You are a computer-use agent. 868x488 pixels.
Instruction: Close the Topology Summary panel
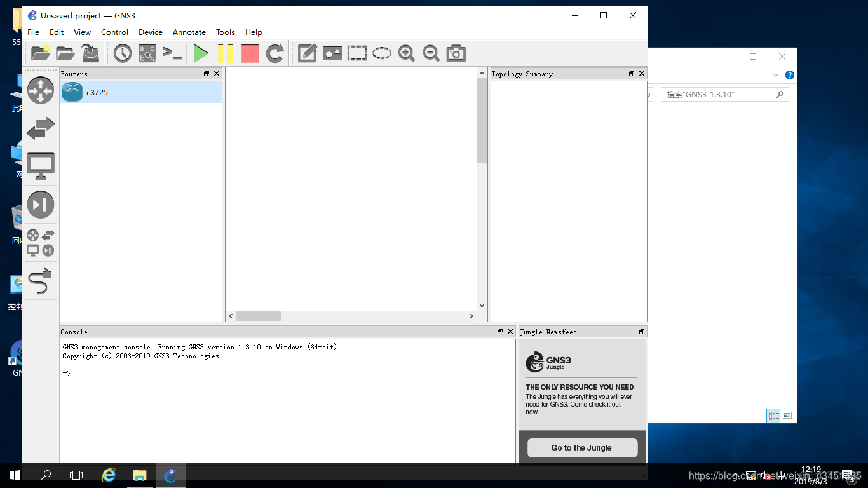[642, 74]
